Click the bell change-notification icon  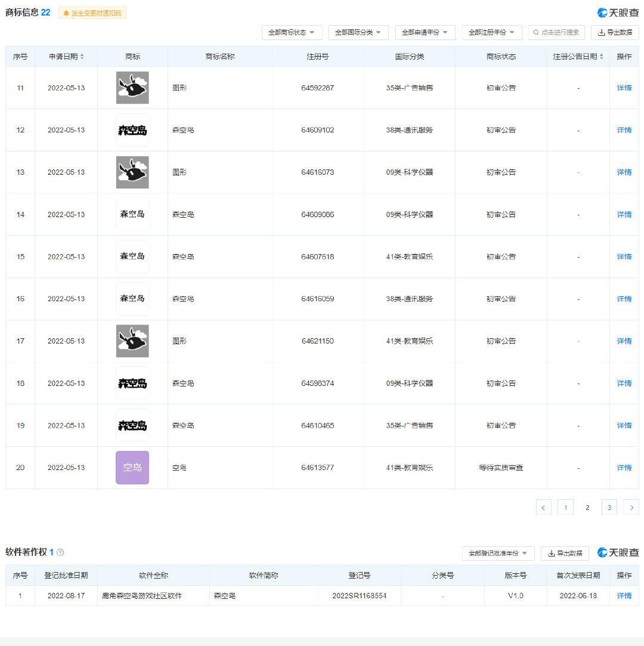pyautogui.click(x=66, y=13)
